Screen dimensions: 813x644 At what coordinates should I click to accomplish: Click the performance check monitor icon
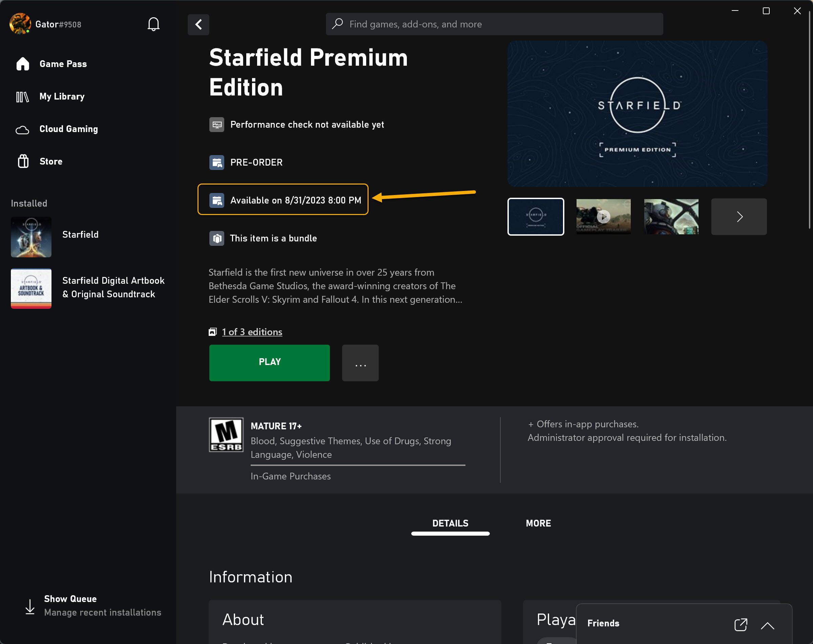click(217, 125)
